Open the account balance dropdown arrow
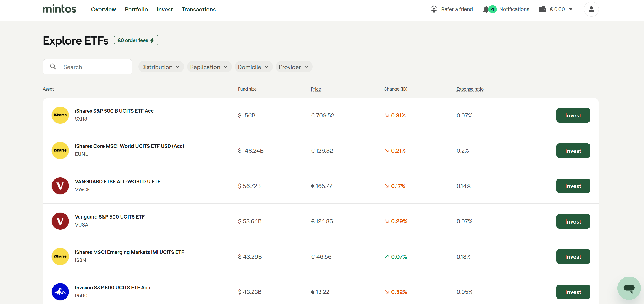The image size is (644, 304). (x=571, y=10)
